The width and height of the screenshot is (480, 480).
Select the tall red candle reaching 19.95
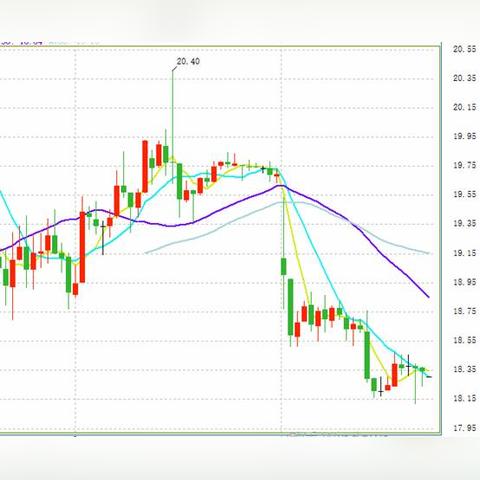(x=145, y=166)
